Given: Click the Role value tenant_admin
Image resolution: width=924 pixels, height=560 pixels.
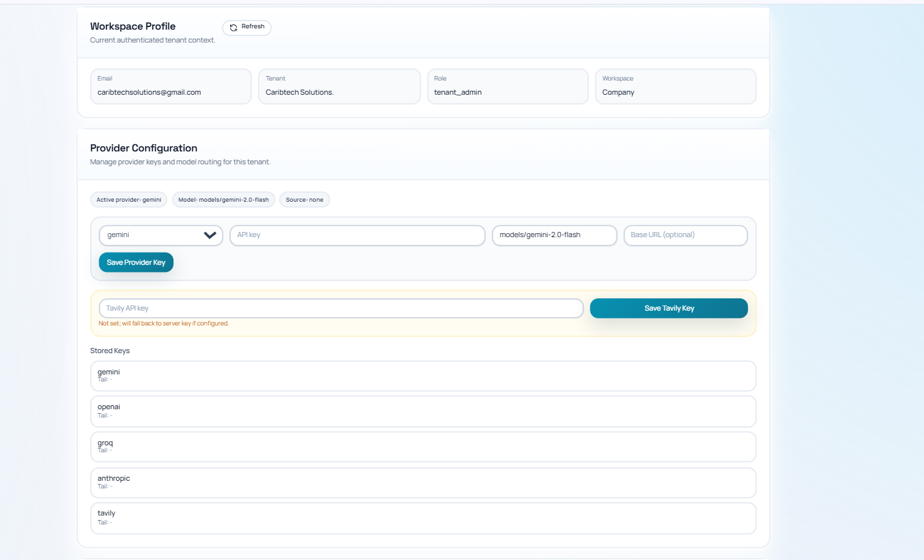Looking at the screenshot, I should [458, 92].
